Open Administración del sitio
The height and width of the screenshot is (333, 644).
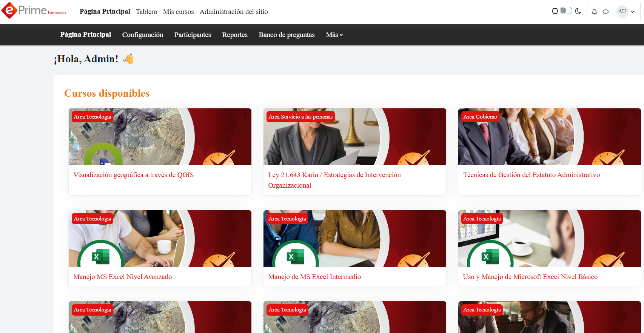tap(234, 12)
